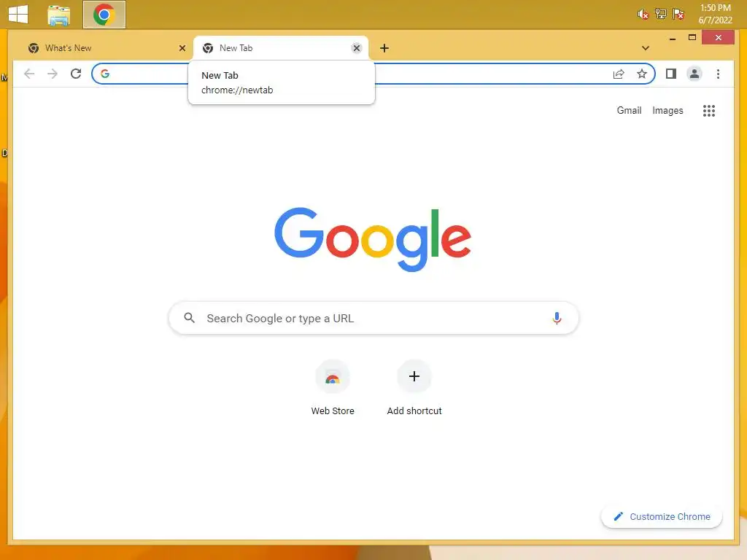The width and height of the screenshot is (747, 560).
Task: Maximize the Chrome window
Action: 692,38
